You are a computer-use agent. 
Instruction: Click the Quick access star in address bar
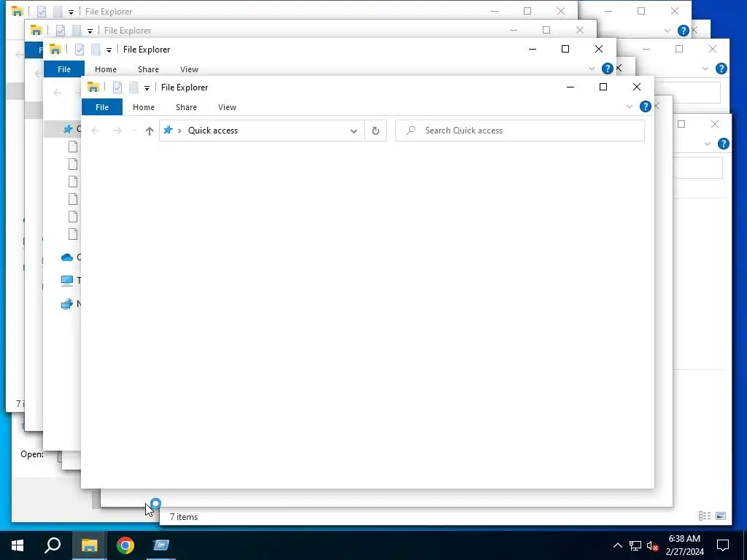point(168,130)
